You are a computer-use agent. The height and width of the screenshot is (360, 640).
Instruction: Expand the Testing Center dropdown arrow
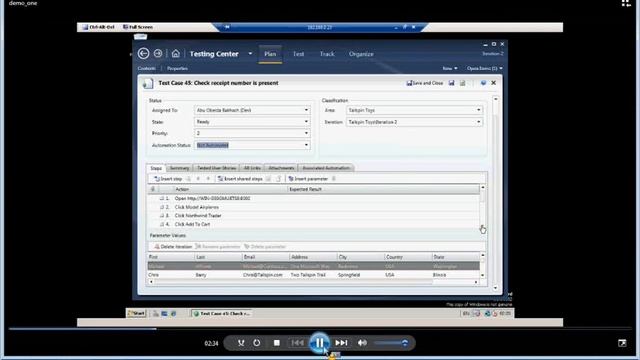(x=250, y=53)
